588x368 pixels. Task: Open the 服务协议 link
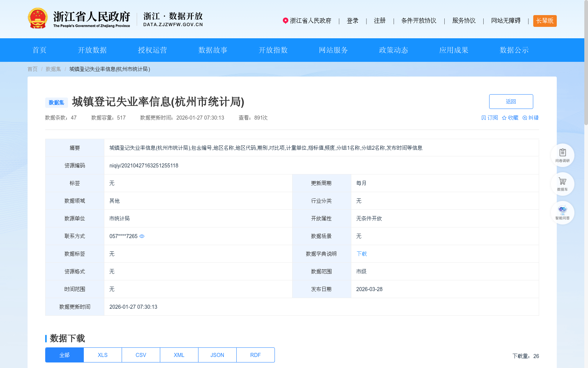tap(464, 21)
